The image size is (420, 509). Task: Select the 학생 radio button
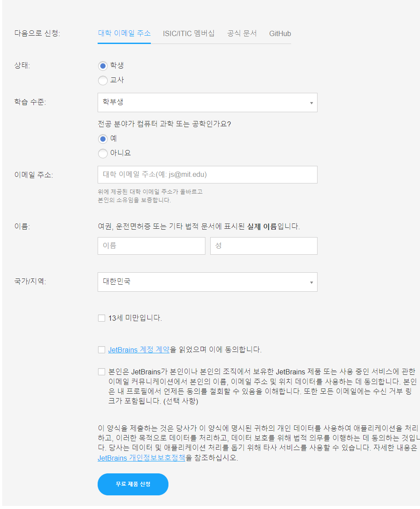tap(103, 66)
